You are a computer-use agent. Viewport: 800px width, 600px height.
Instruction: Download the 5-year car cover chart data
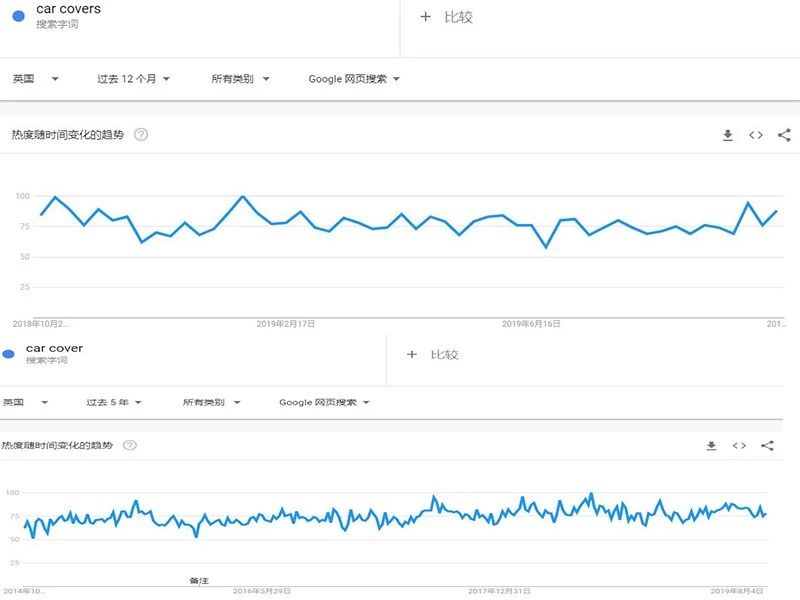(x=711, y=446)
